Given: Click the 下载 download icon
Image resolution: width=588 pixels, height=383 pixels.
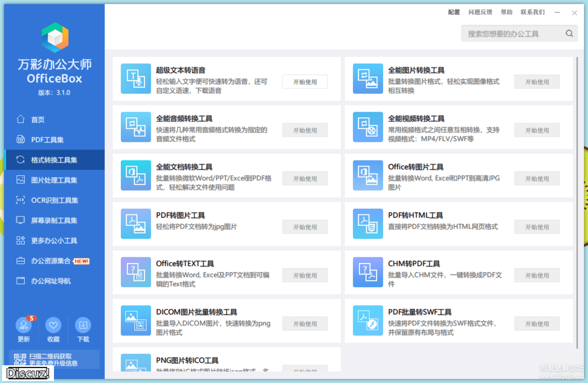Looking at the screenshot, I should pyautogui.click(x=83, y=325).
